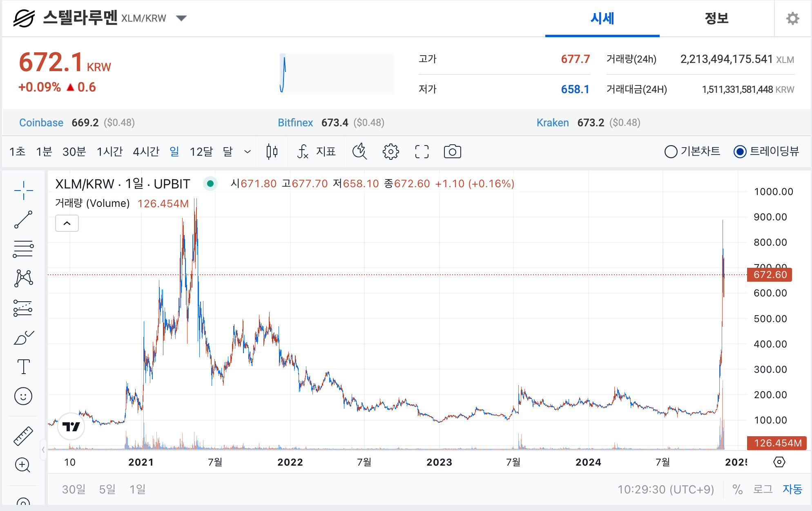Select the ruler measure tool
The height and width of the screenshot is (511, 812).
(23, 436)
